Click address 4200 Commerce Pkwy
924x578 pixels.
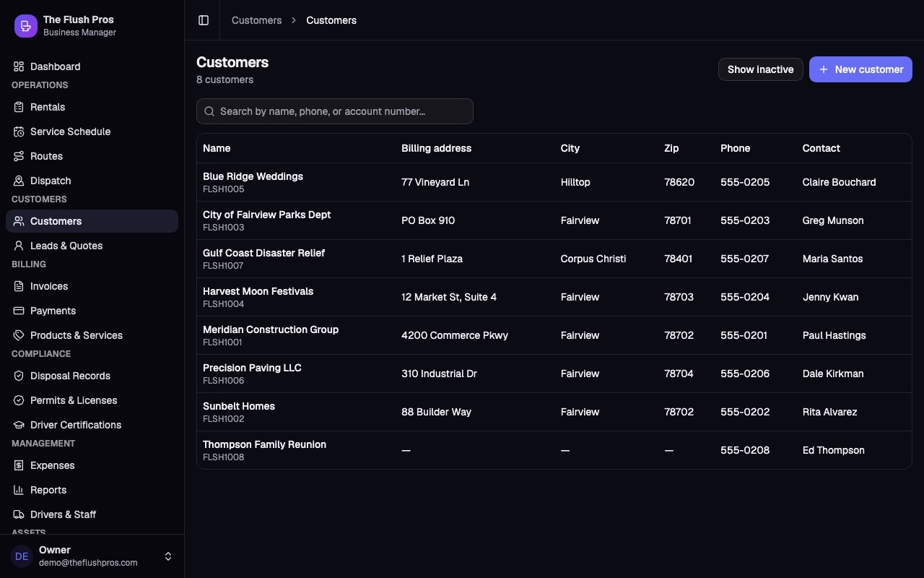[x=455, y=335]
